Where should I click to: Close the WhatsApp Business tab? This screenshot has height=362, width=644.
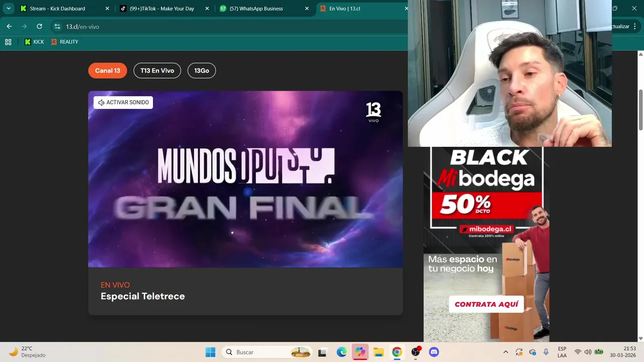[x=306, y=9]
